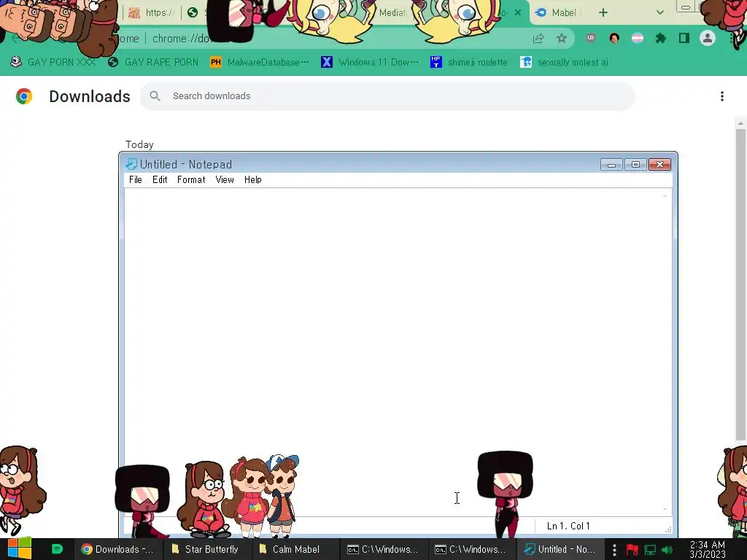
Task: Open the Star Butterfly folder taskbar button
Action: pyautogui.click(x=206, y=549)
